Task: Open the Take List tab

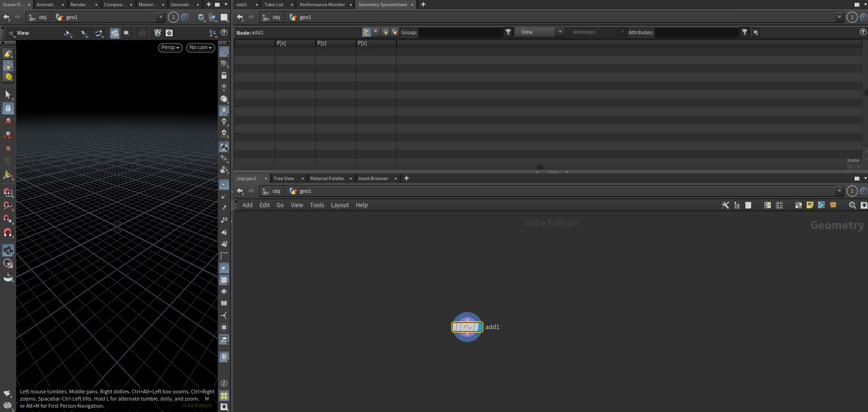Action: (x=274, y=4)
